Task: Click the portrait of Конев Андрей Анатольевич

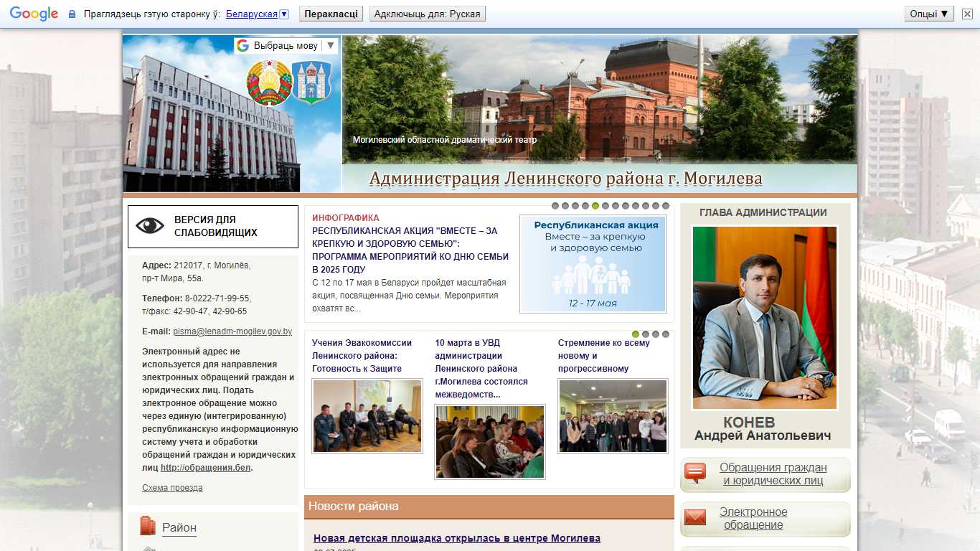Action: [x=765, y=318]
